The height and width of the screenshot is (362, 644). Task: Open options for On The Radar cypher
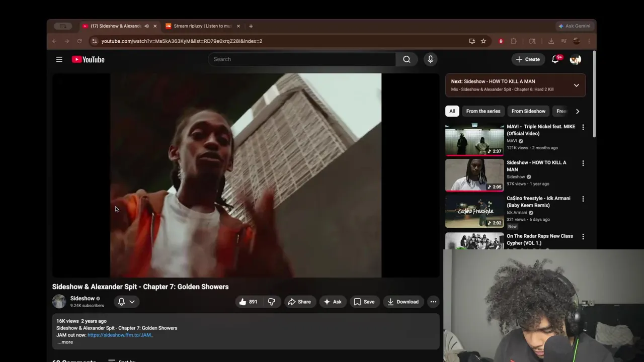point(583,237)
